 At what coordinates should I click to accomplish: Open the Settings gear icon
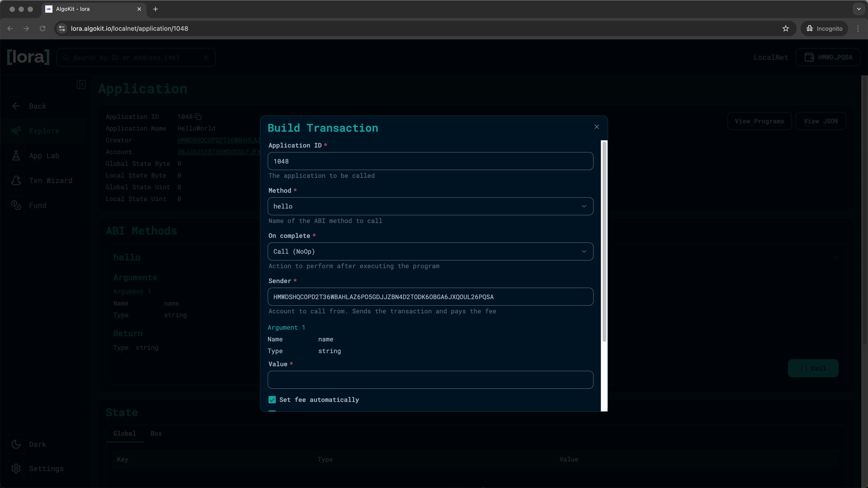coord(16,469)
